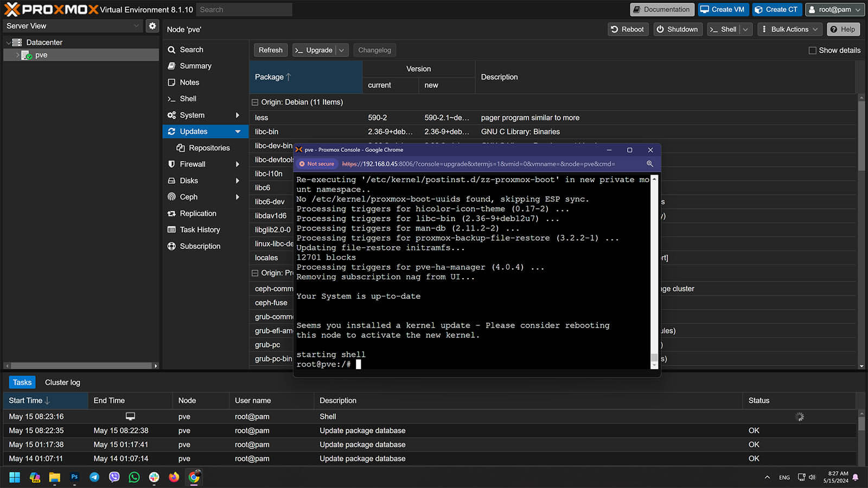Enable the Show details checkbox
Screen dimensions: 868x488
[813, 50]
